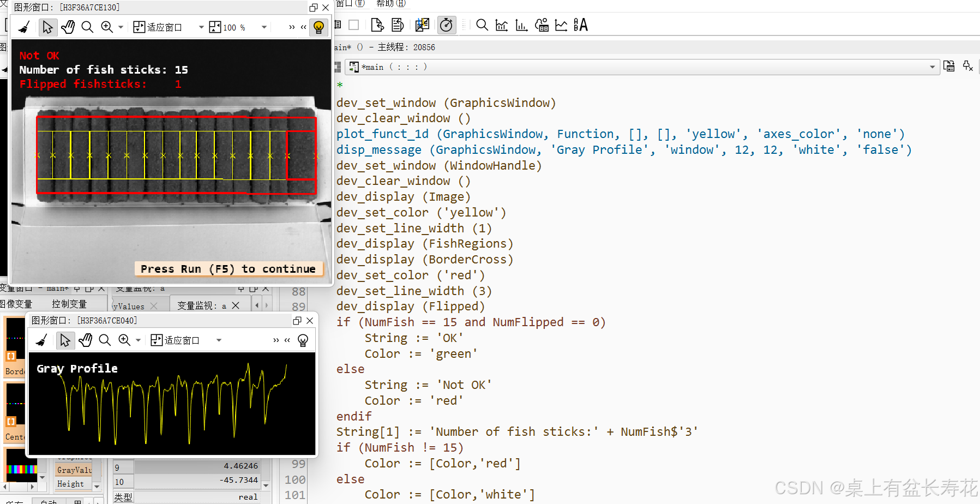This screenshot has width=980, height=504.
Task: Pick the magnifier tool in fish sticks window
Action: 87,27
